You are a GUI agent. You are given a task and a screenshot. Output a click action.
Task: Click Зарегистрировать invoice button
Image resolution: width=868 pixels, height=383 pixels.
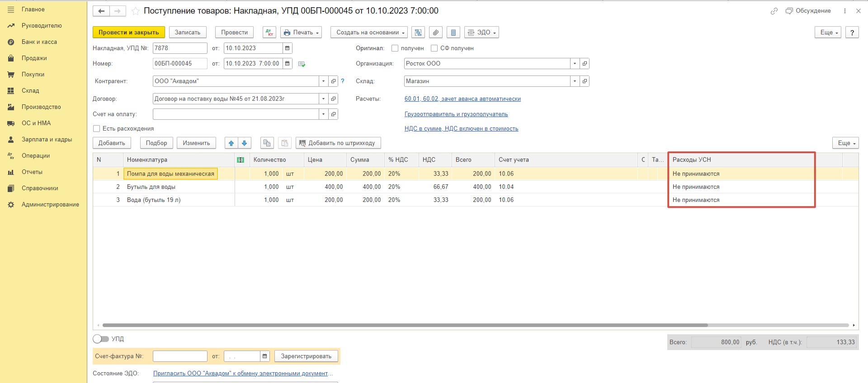pos(306,356)
